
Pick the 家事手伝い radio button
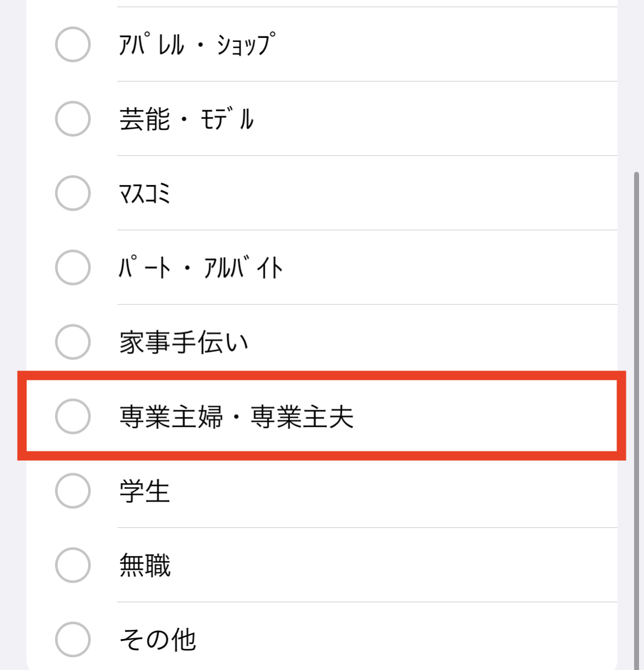click(73, 342)
